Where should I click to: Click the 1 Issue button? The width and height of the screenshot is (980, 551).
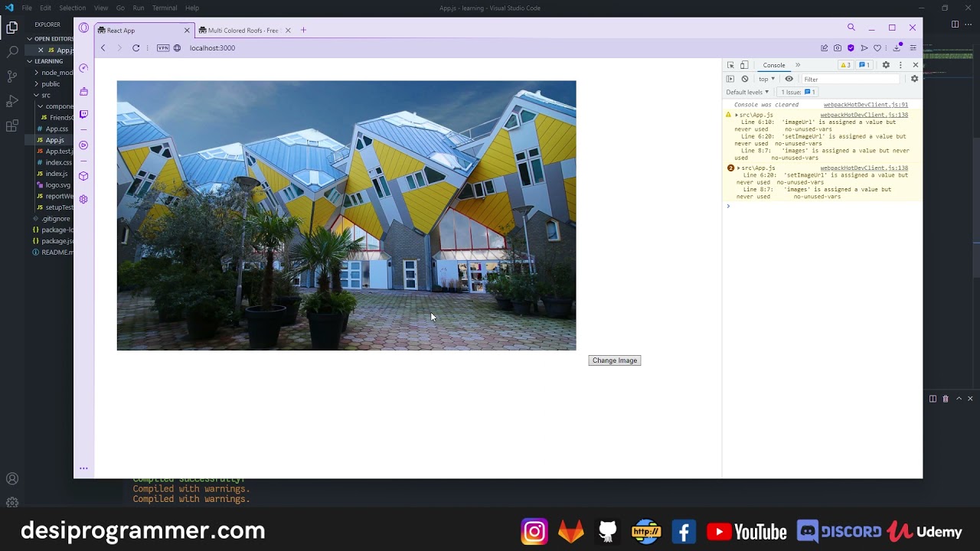799,92
